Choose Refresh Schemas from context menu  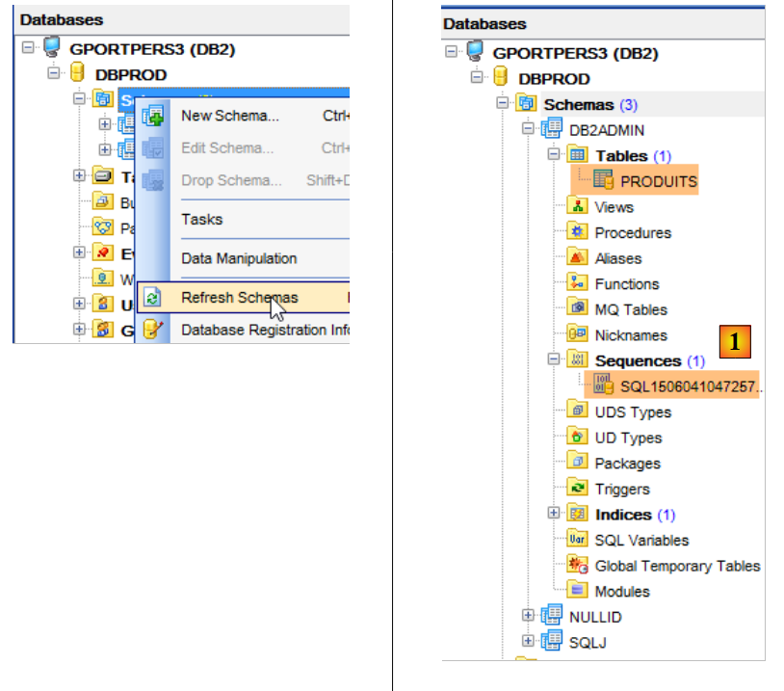coord(239,298)
